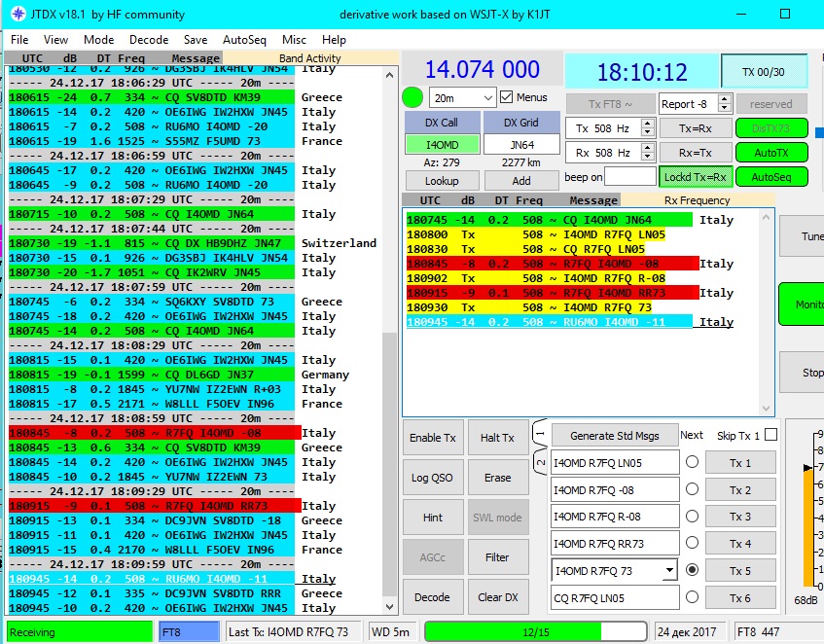Toggle the Menus checkbox
Viewport: 824px width, 644px height.
point(507,97)
